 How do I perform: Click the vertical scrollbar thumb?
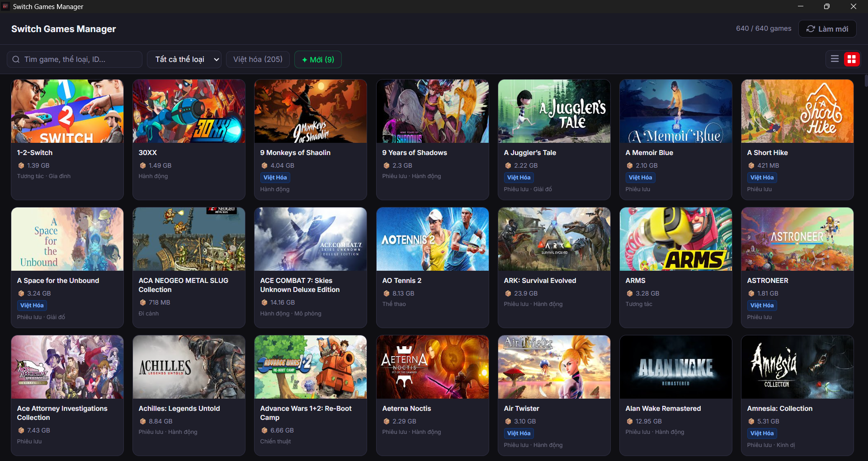click(866, 80)
